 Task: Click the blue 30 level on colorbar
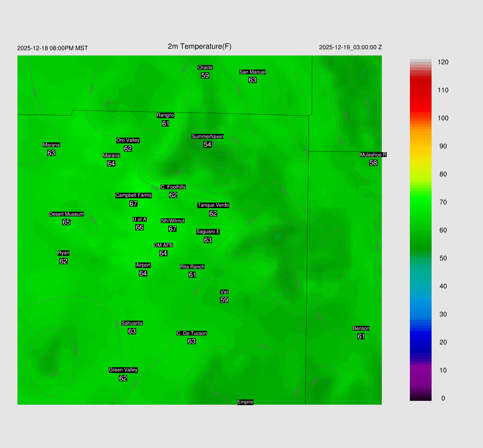point(421,314)
